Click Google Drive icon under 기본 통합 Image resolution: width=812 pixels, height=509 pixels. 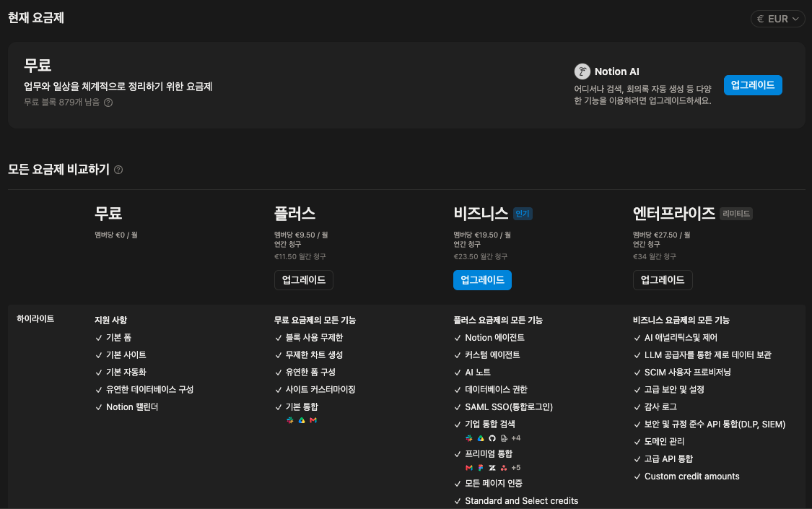[302, 420]
